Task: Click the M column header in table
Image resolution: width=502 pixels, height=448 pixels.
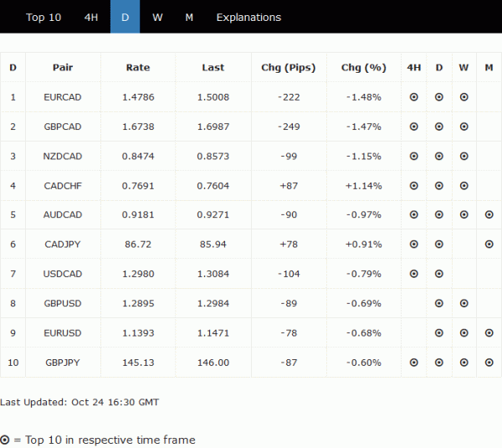Action: pos(489,67)
